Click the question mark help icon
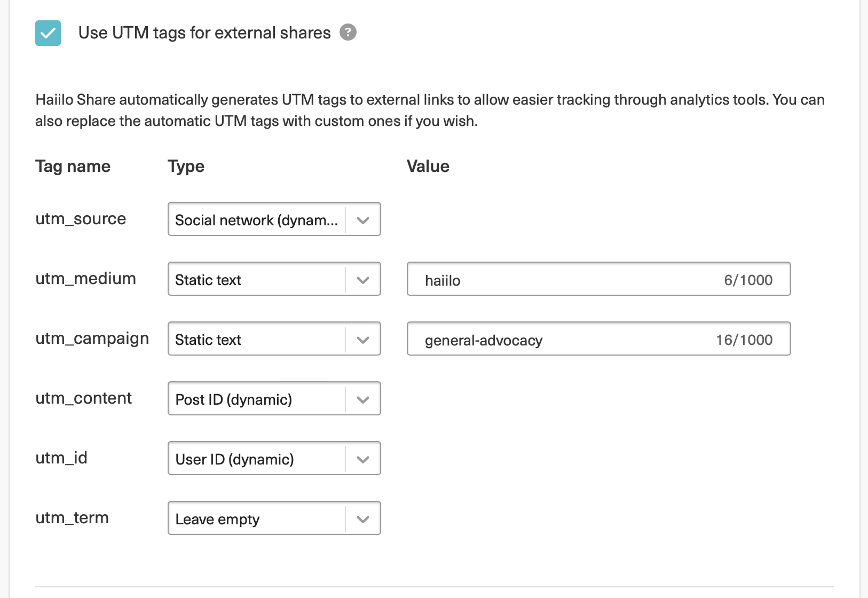This screenshot has width=868, height=598. [x=348, y=33]
